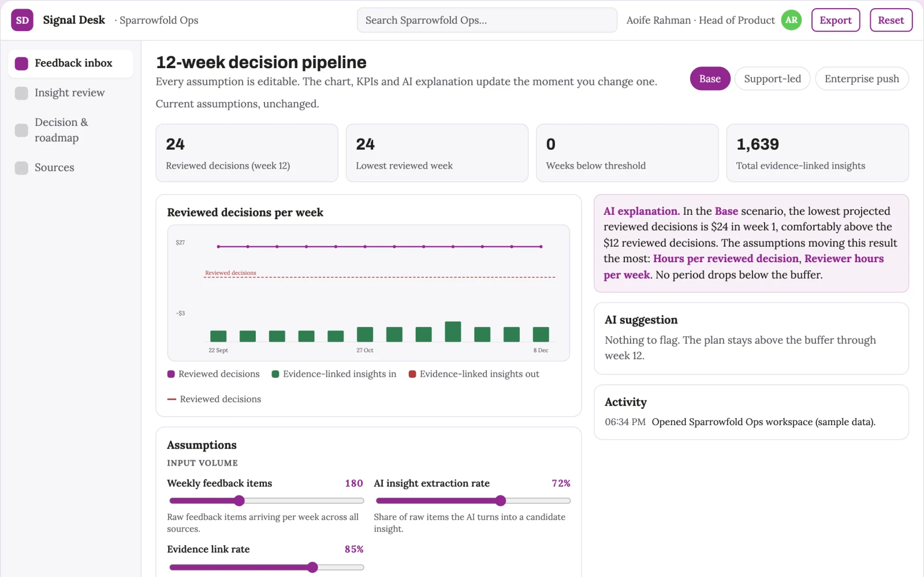Adjust the Weekly feedback items slider
The image size is (924, 577).
pos(266,501)
